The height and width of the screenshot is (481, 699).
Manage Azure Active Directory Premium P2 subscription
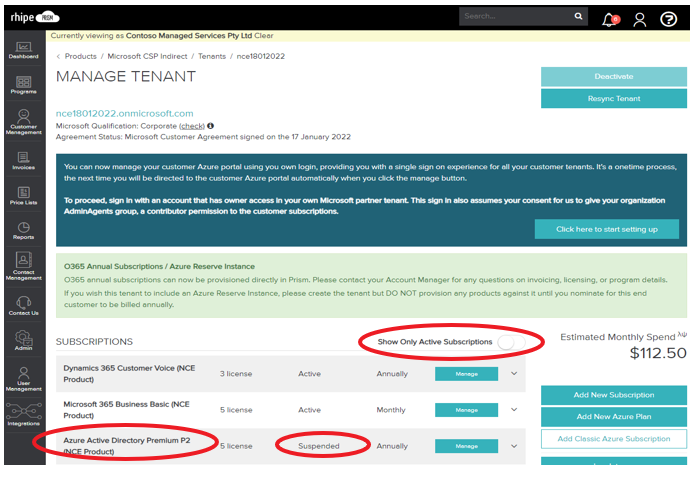coord(466,446)
